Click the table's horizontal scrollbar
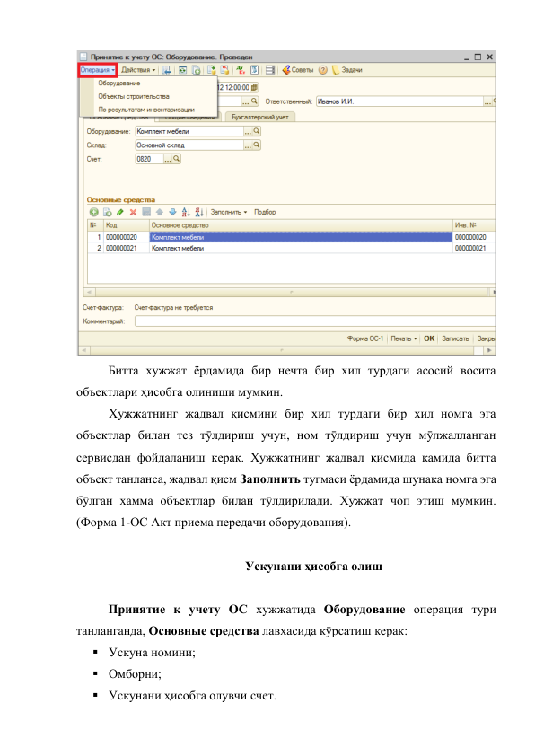Screen dimensions: 535x756 tap(291, 292)
